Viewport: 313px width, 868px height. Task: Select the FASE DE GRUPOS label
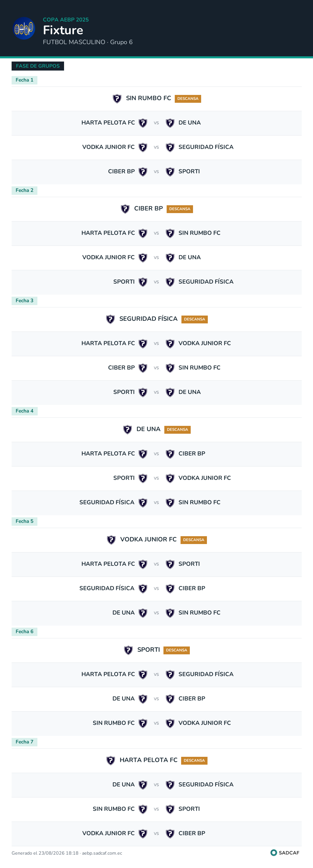point(38,66)
